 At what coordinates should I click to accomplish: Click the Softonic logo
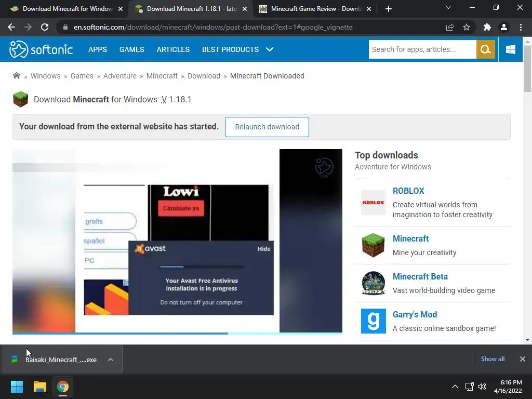click(x=41, y=49)
